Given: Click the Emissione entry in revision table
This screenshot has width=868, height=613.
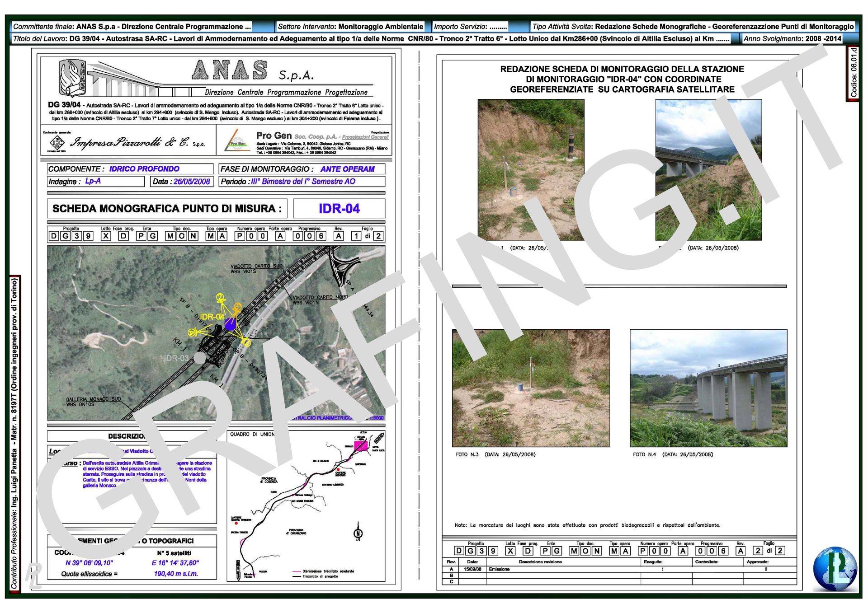Looking at the screenshot, I should [x=499, y=569].
